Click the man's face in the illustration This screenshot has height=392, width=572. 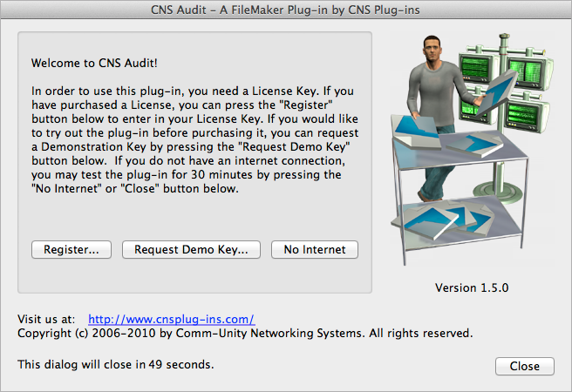tap(432, 47)
